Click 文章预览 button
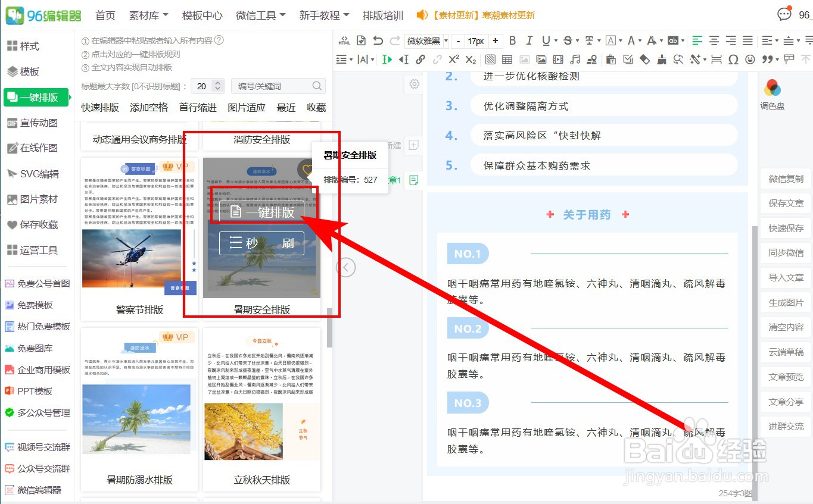Viewport: 813px width, 504px height. coord(786,377)
